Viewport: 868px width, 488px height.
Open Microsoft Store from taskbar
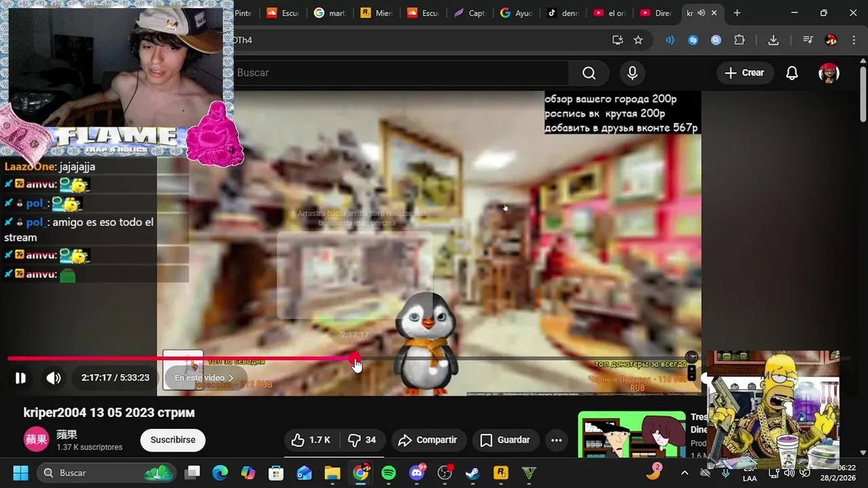pos(275,473)
